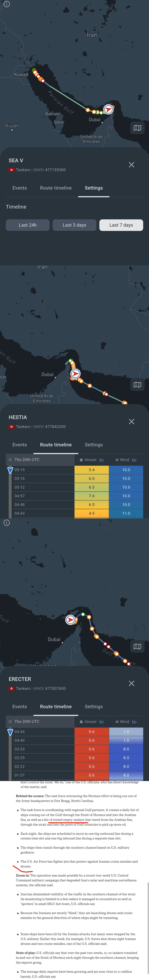149x980 pixels.
Task: Select Settings tab in SEA V panel
Action: 94,188
